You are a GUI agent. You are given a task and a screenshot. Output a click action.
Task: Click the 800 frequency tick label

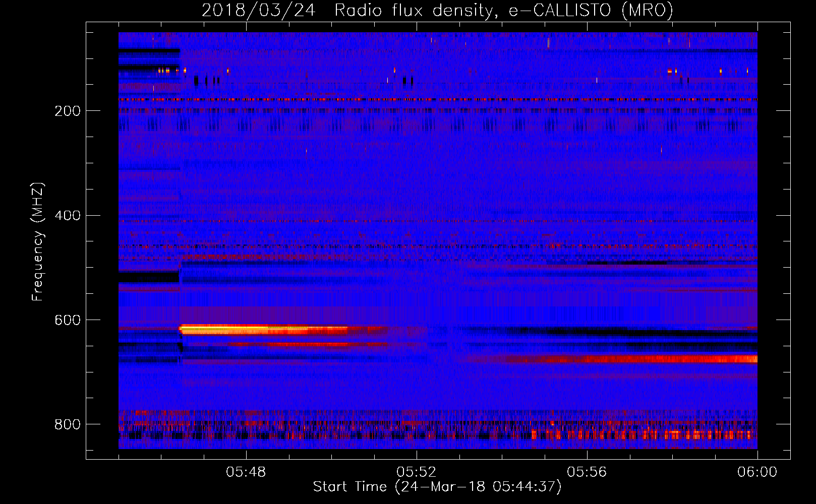[x=68, y=424]
